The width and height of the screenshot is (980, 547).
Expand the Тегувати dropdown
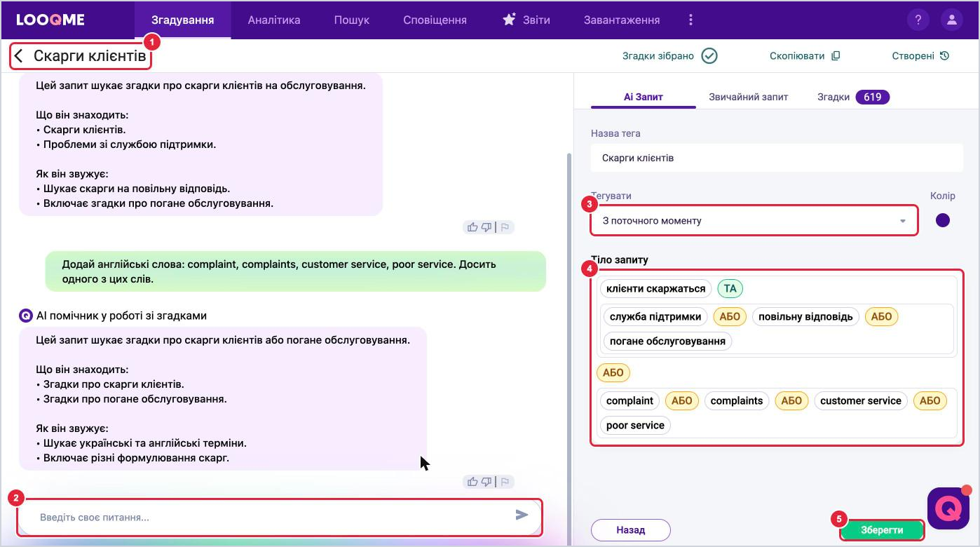[754, 221]
